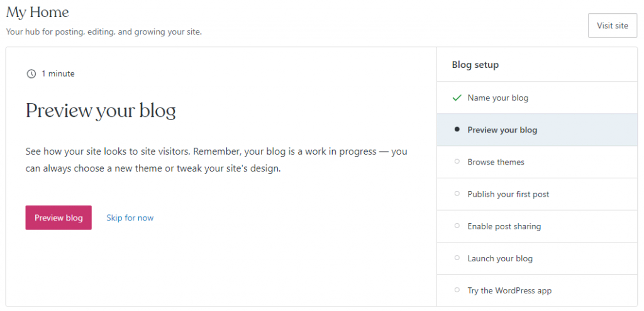The height and width of the screenshot is (311, 644).
Task: Open the Enable post sharing step
Action: point(504,226)
